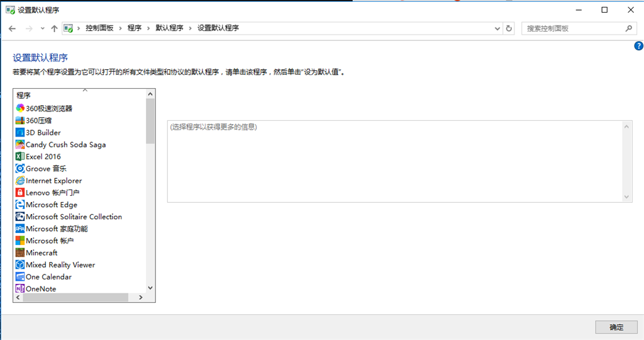Open recent locations dropdown arrow

coord(42,28)
